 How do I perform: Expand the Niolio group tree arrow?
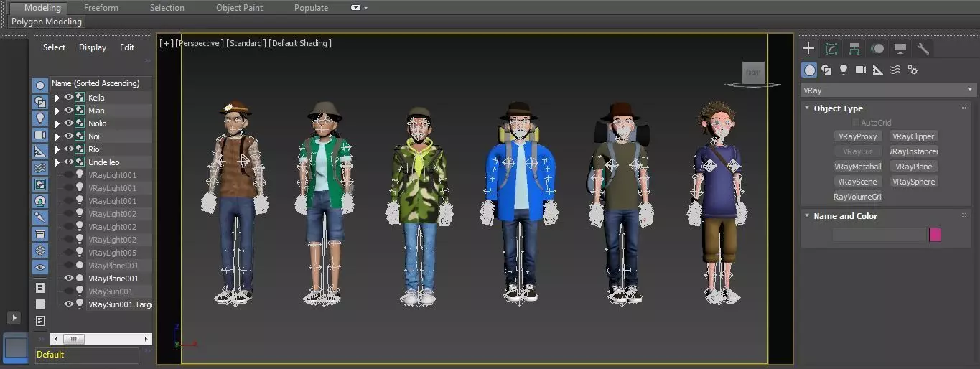[57, 123]
